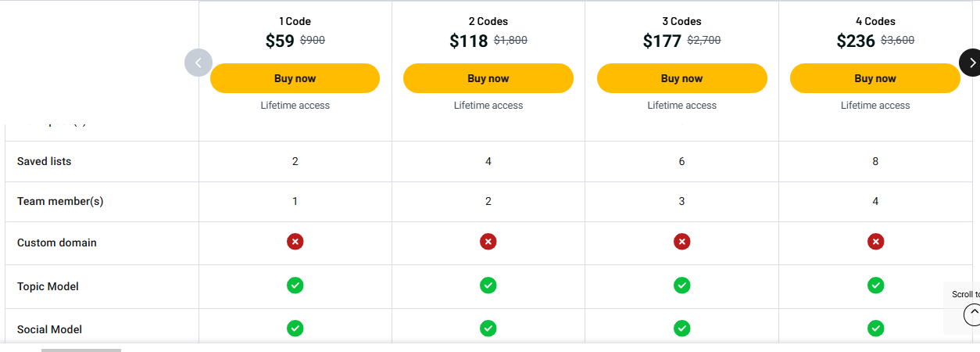Image resolution: width=980 pixels, height=352 pixels.
Task: Click green check for Social Model, 4 Codes
Action: (875, 329)
